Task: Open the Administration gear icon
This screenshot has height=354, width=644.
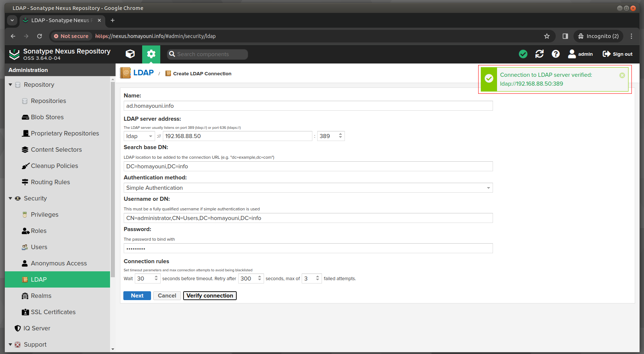Action: pyautogui.click(x=151, y=54)
